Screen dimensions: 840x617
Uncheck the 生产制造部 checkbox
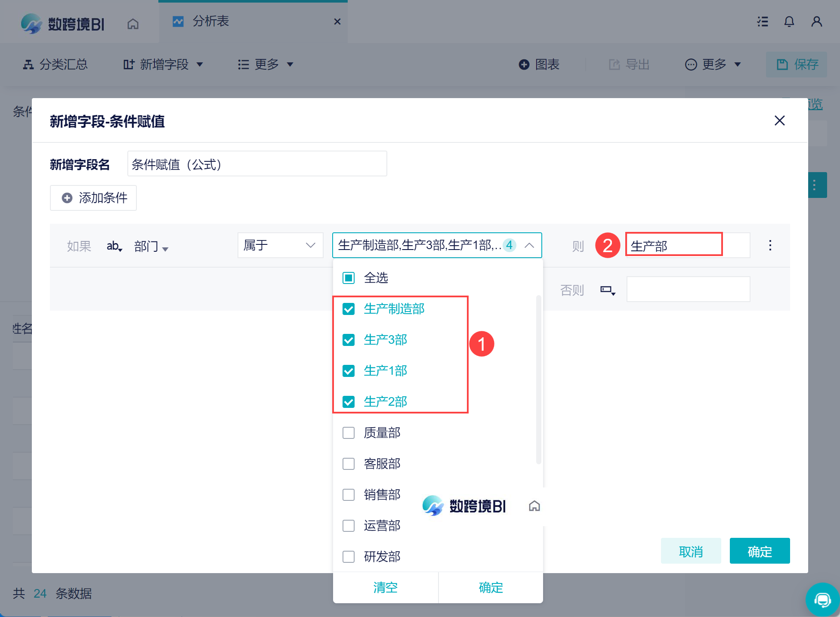[349, 309]
